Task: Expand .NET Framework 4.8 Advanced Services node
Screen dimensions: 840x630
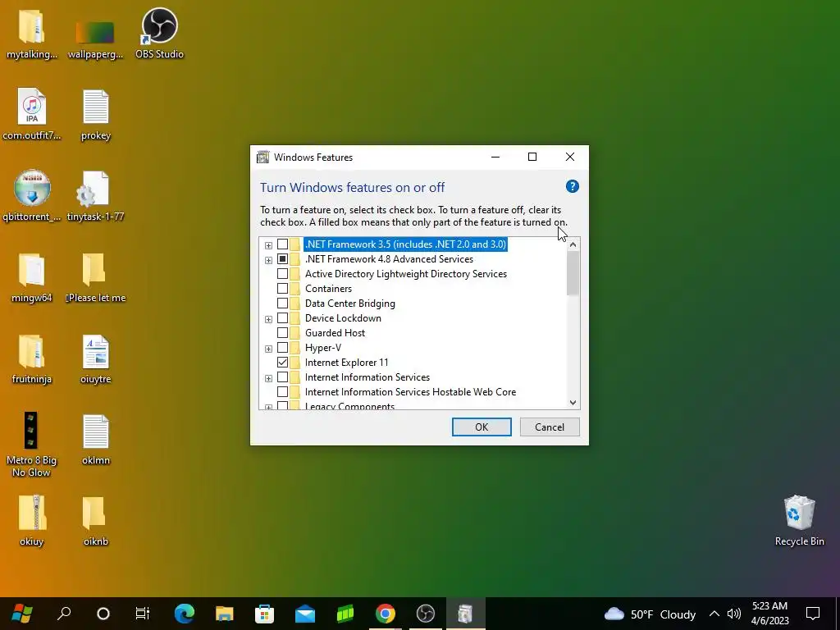Action: (268, 260)
